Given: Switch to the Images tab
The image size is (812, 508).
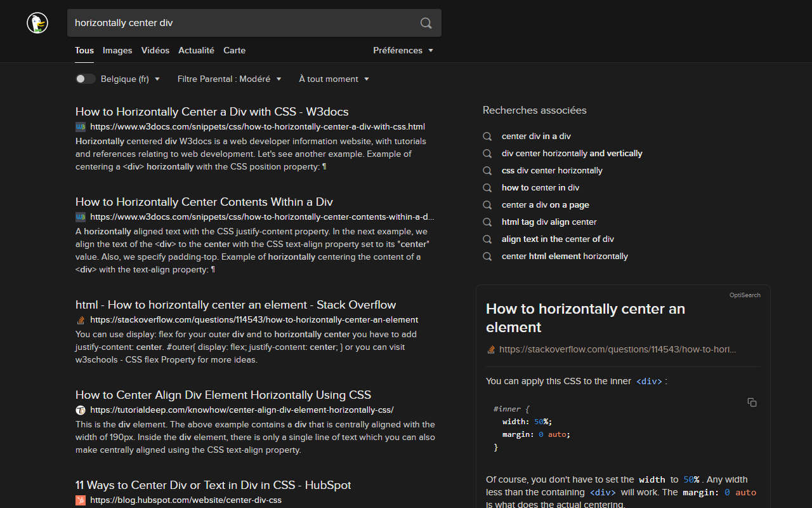Looking at the screenshot, I should pos(117,51).
